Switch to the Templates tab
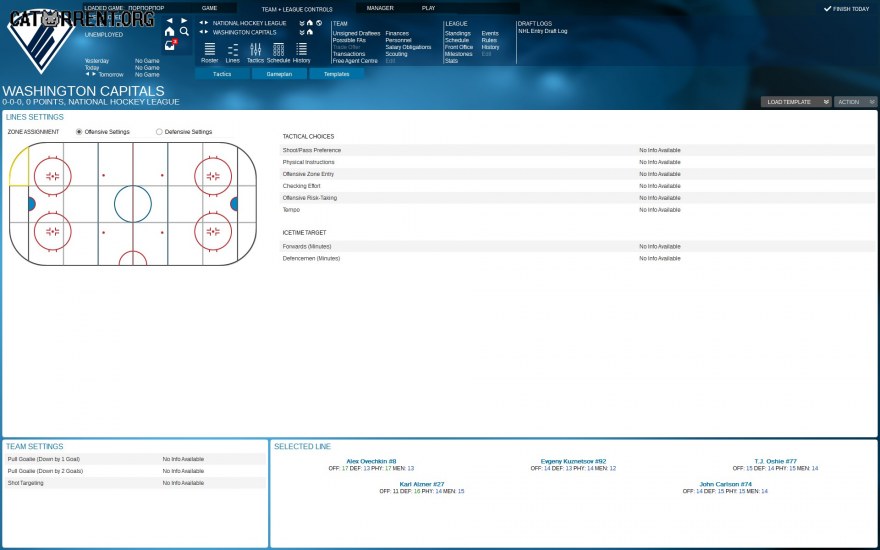880x550 pixels. point(336,74)
